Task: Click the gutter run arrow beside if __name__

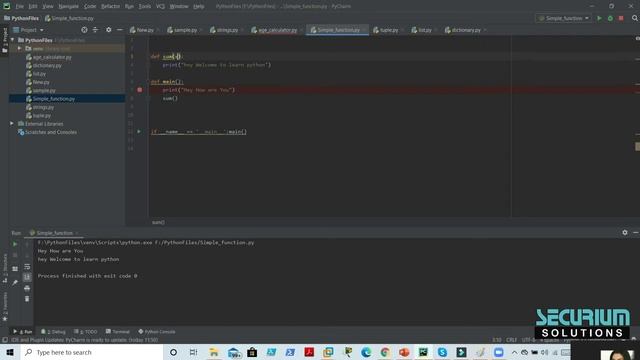Action: pos(139,131)
